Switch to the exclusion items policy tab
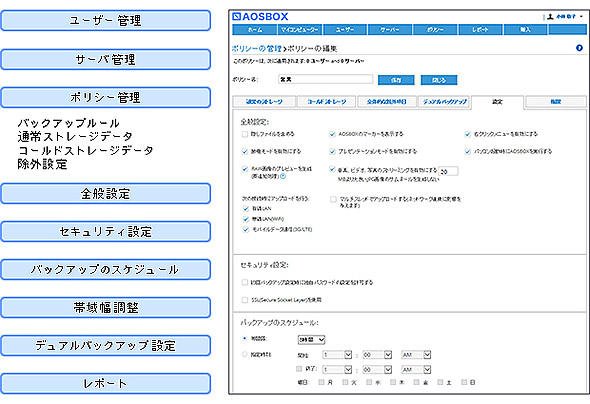The width and height of the screenshot is (590, 404). [387, 102]
